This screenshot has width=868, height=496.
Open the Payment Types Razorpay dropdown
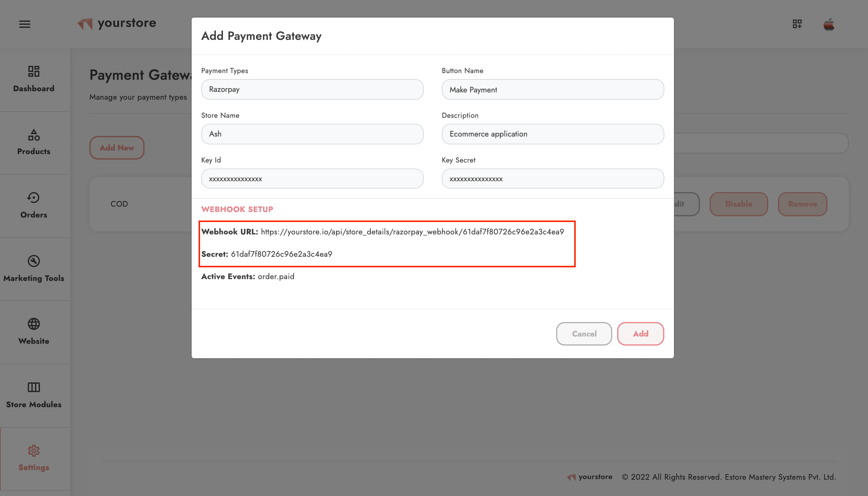[x=312, y=89]
